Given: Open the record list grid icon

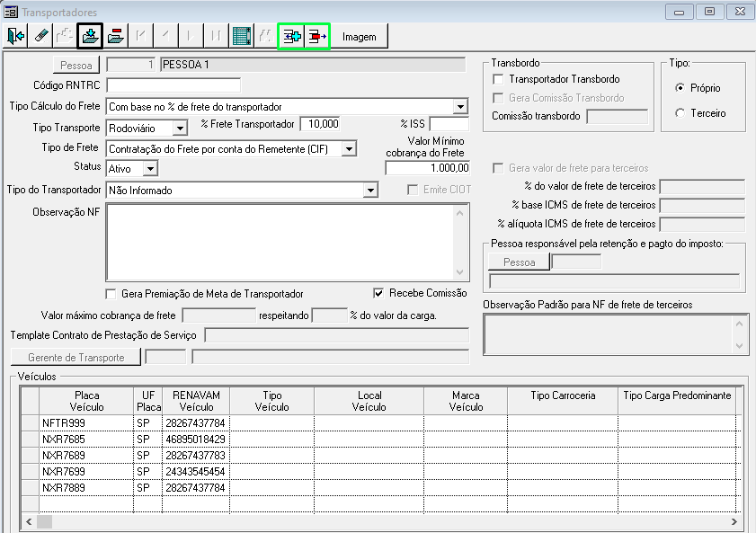Looking at the screenshot, I should coord(241,36).
